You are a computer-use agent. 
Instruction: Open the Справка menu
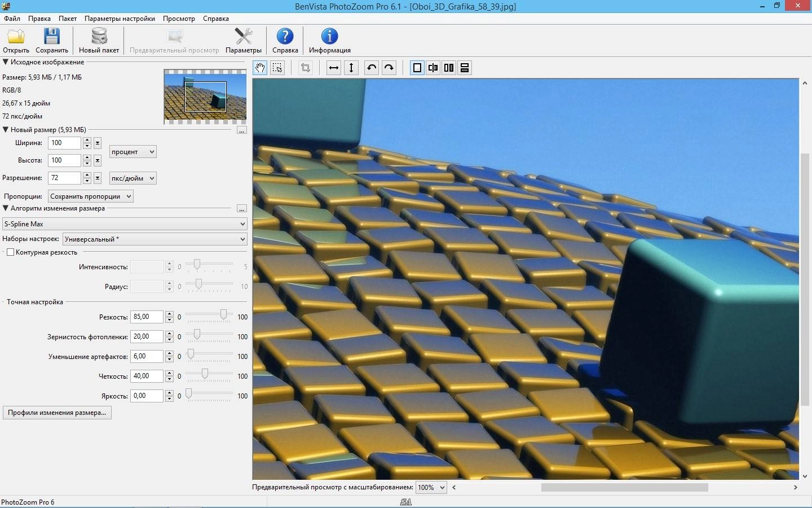tap(216, 19)
